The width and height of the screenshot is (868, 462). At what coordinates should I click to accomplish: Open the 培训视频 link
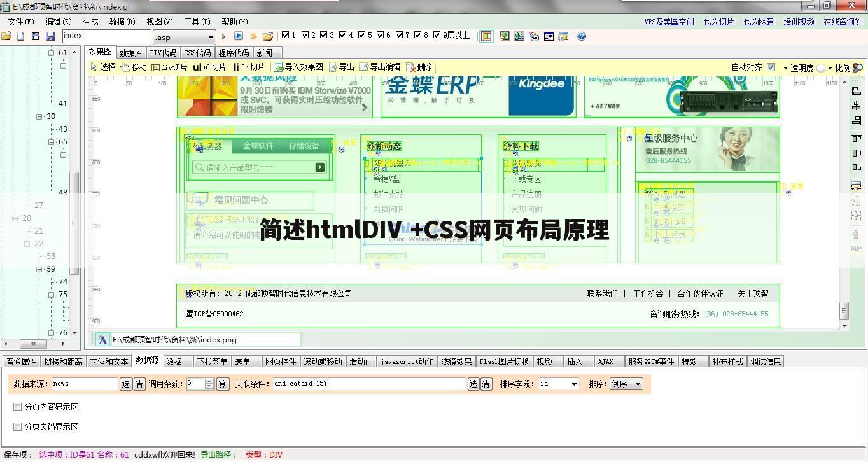coord(799,22)
